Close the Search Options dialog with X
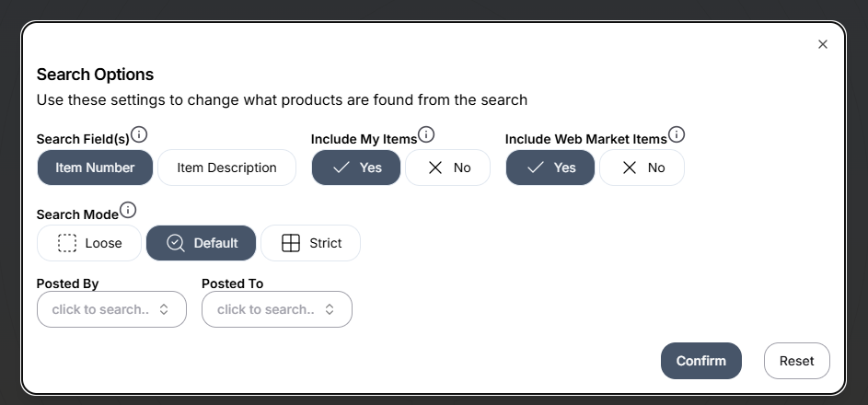 point(823,44)
